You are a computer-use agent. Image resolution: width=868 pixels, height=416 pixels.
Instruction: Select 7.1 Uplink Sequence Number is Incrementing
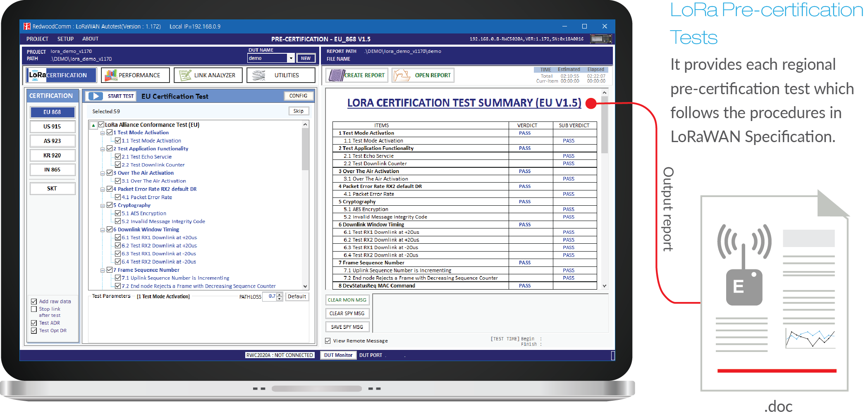(x=175, y=278)
